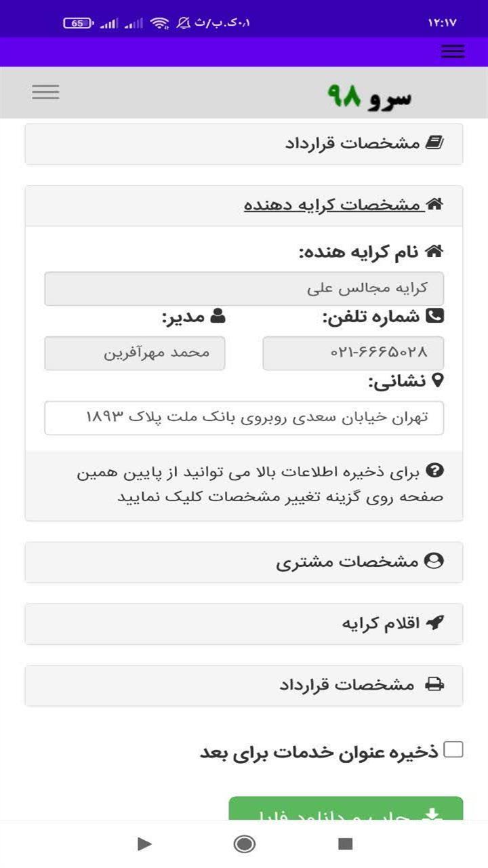488x868 pixels.
Task: Click the phone number input field
Action: 353,353
